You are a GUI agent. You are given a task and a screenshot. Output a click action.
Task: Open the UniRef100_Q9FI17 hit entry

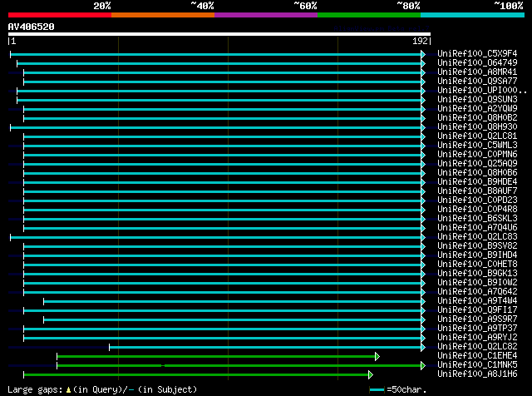pos(477,309)
